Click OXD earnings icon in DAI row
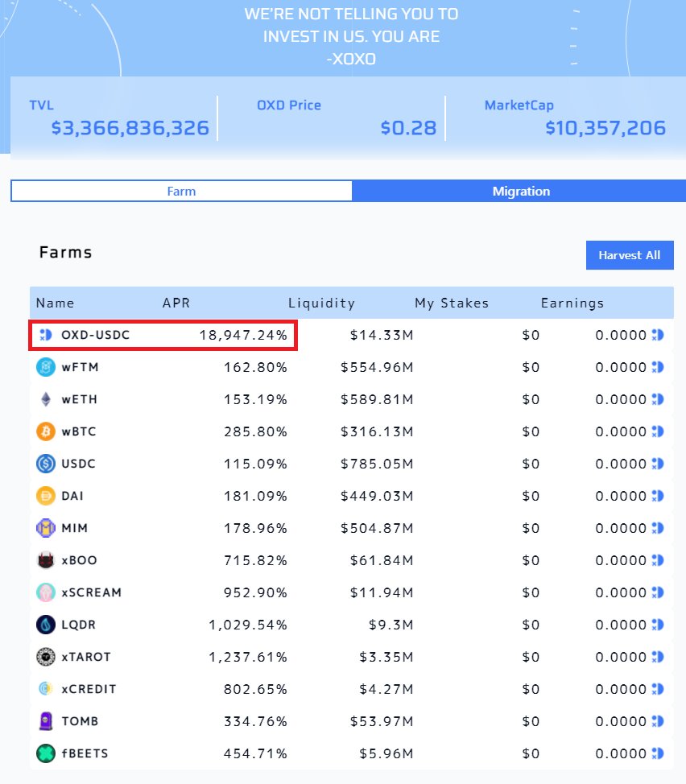 pos(658,496)
